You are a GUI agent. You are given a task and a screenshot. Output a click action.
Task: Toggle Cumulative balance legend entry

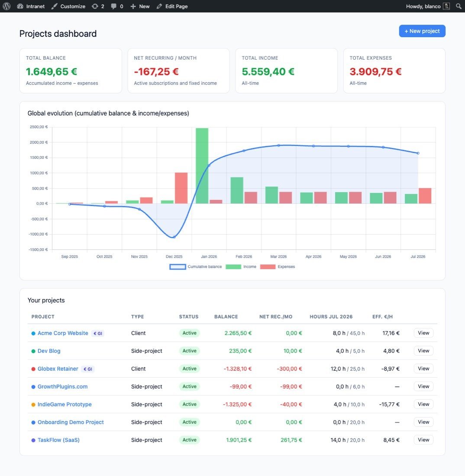[196, 267]
